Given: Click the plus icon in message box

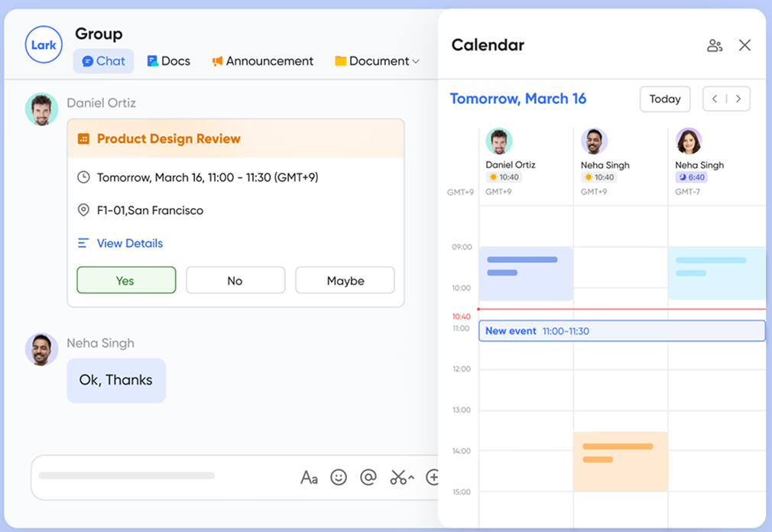Looking at the screenshot, I should 432,478.
